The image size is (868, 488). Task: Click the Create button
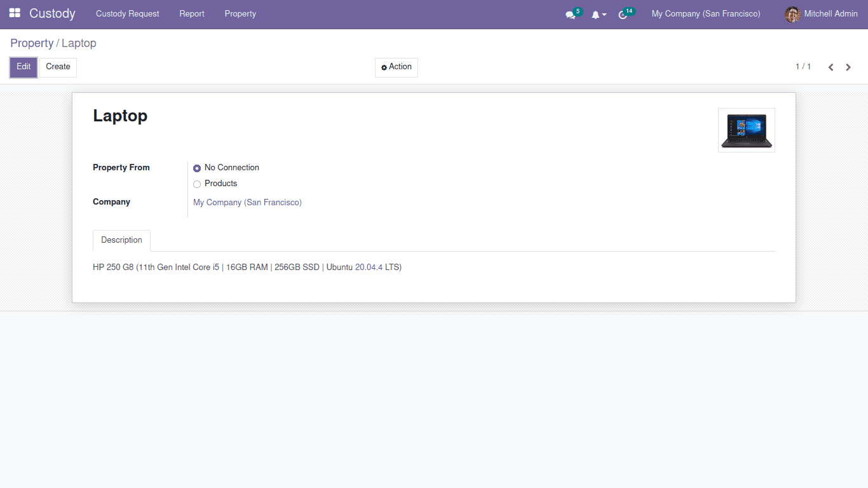click(x=58, y=67)
